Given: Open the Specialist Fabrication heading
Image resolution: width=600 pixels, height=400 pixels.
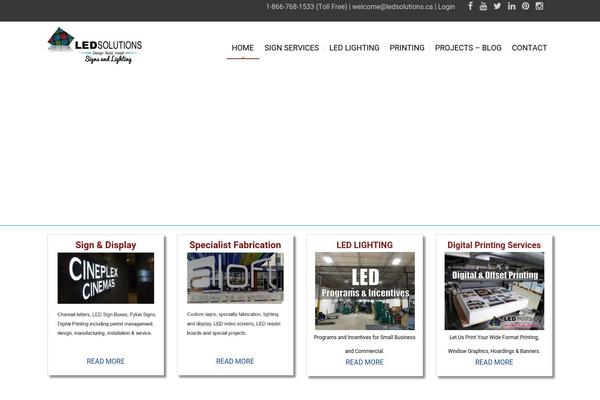Looking at the screenshot, I should [x=235, y=245].
